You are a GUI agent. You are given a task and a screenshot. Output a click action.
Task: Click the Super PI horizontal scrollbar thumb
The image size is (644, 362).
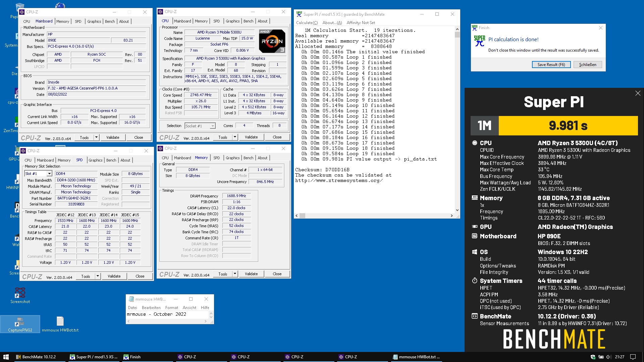click(x=303, y=216)
